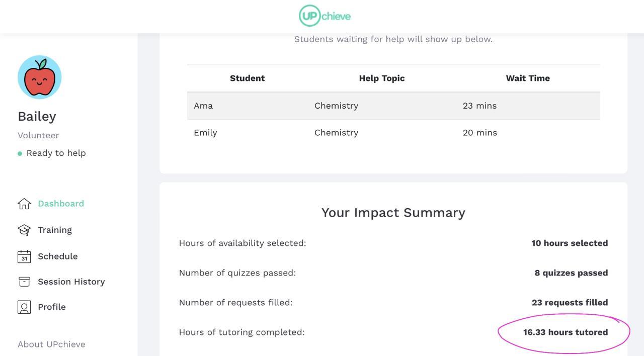Click the Dashboard house icon
Image resolution: width=644 pixels, height=356 pixels.
point(24,204)
